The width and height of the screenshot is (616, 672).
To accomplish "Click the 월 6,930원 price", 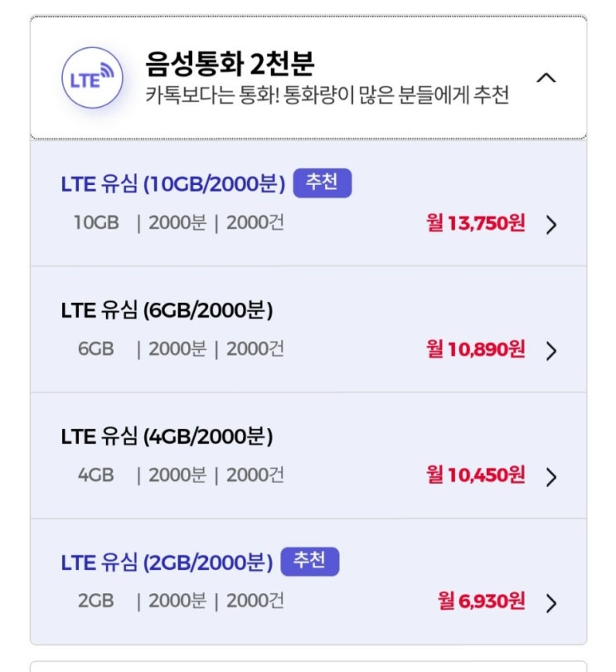I will tap(482, 601).
